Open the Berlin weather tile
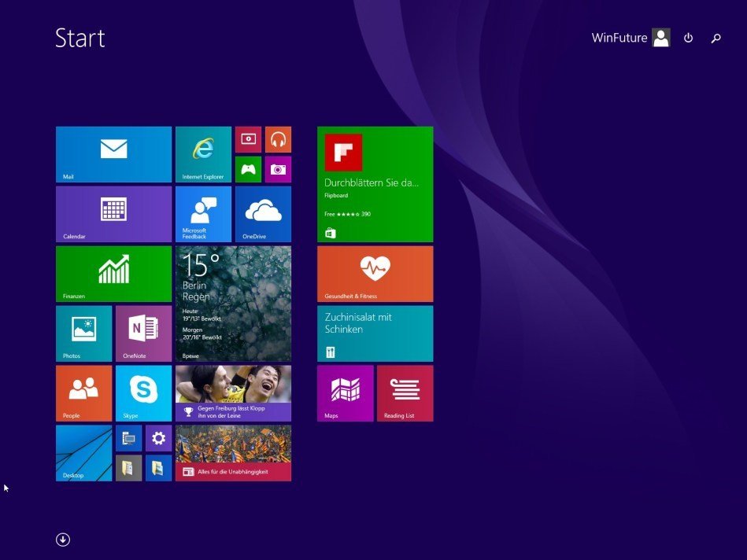This screenshot has height=560, width=747. (233, 304)
